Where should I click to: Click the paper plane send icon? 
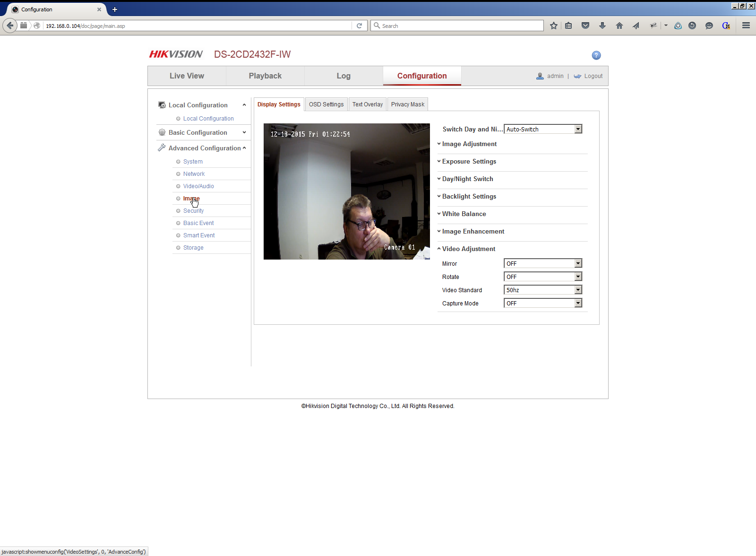click(x=636, y=26)
